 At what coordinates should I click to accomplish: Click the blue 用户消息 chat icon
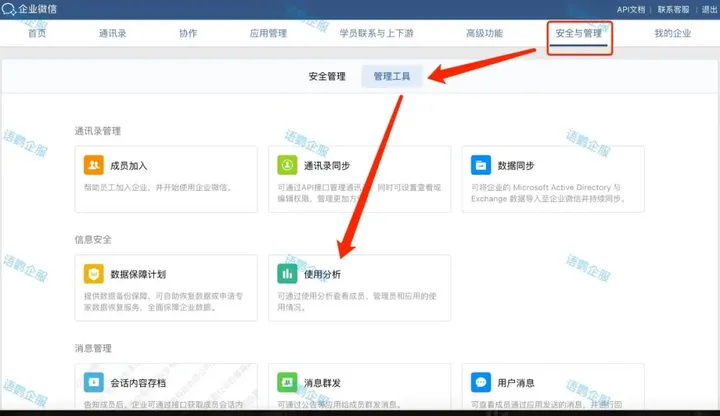click(x=480, y=382)
